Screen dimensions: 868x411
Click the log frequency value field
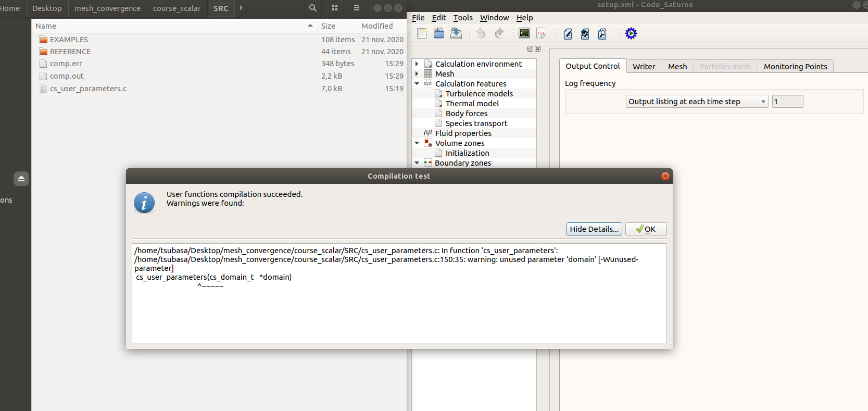[x=787, y=102]
